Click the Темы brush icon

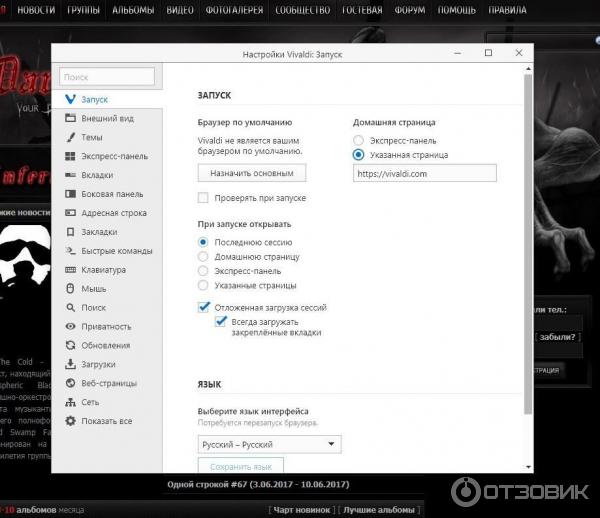(70, 137)
